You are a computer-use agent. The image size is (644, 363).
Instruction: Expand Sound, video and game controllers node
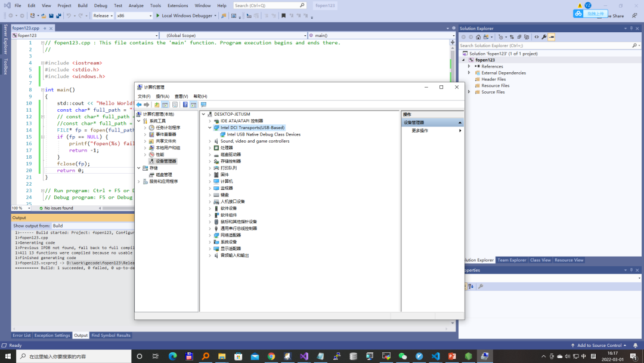click(x=210, y=141)
